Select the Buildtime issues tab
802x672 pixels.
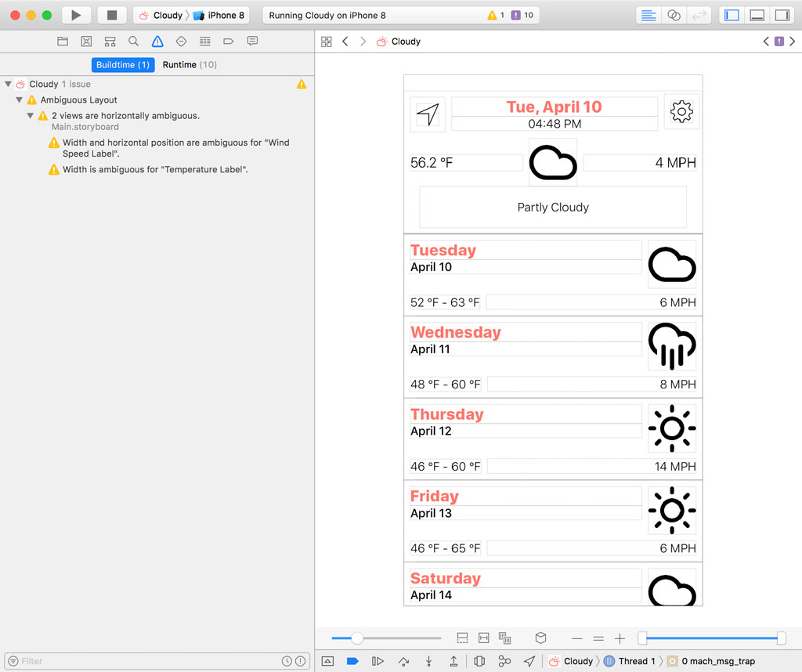click(x=123, y=65)
